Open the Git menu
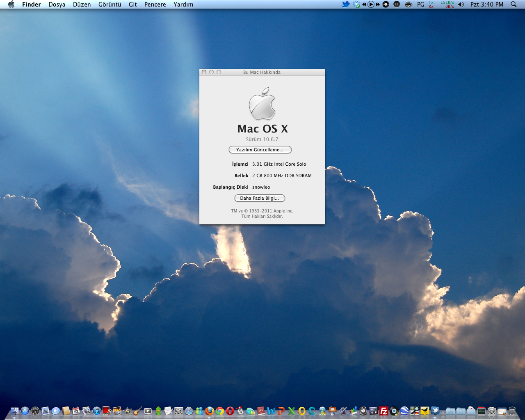This screenshot has height=420, width=525. 133,4
